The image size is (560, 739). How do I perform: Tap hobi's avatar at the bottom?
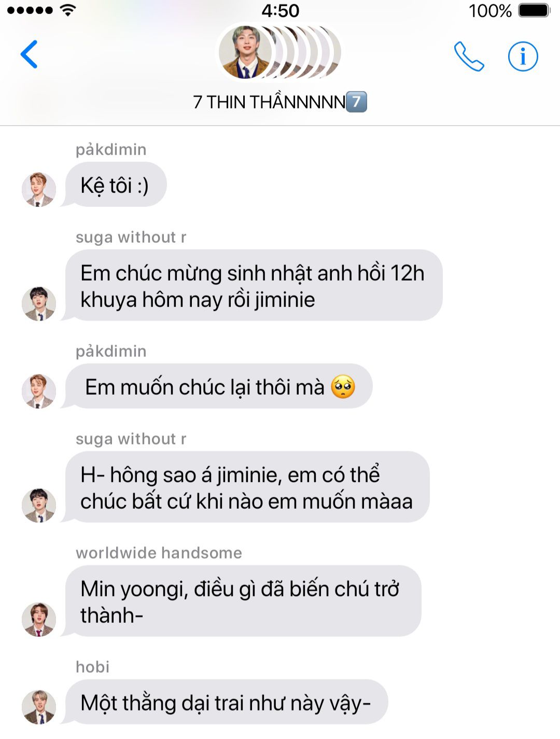coord(38,707)
